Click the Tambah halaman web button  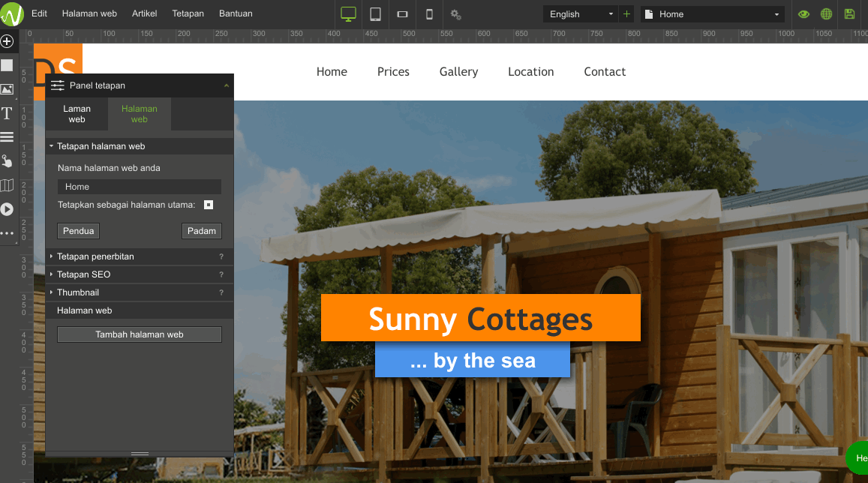[x=140, y=334]
